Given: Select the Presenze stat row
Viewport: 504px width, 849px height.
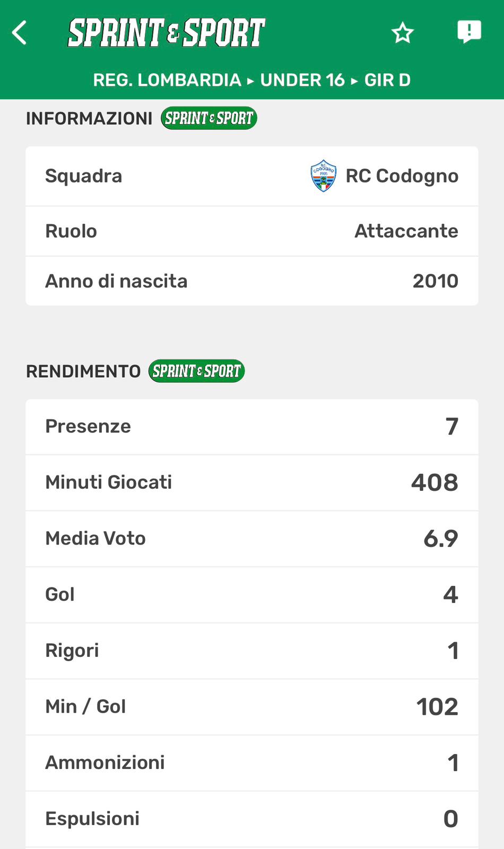Looking at the screenshot, I should 252,427.
